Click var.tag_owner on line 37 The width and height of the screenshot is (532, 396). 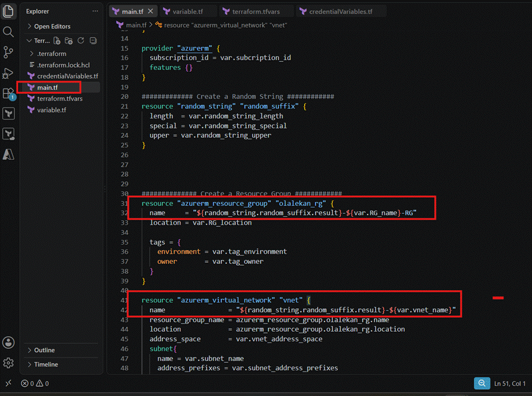click(238, 262)
